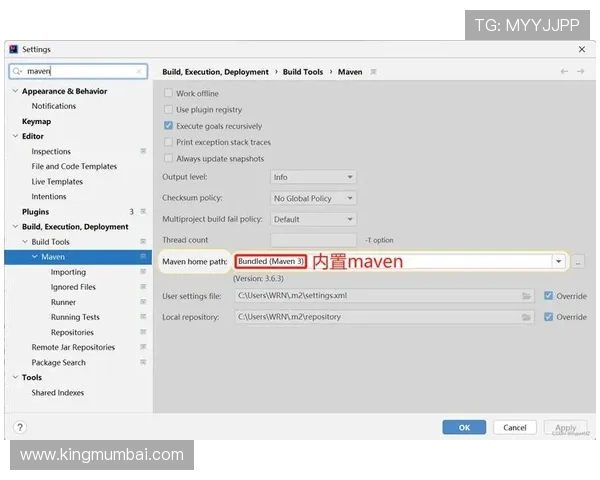Click the Cancel button
This screenshot has width=600, height=480.
(x=515, y=427)
